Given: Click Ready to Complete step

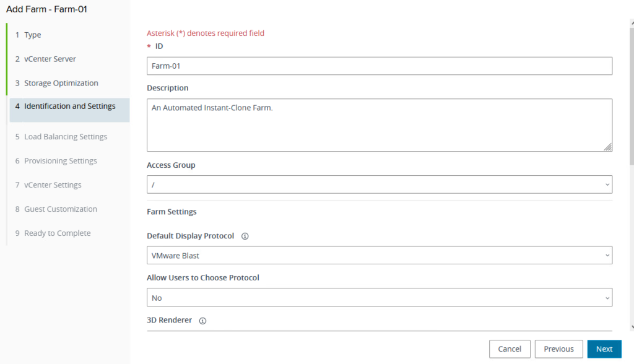Looking at the screenshot, I should coord(57,233).
